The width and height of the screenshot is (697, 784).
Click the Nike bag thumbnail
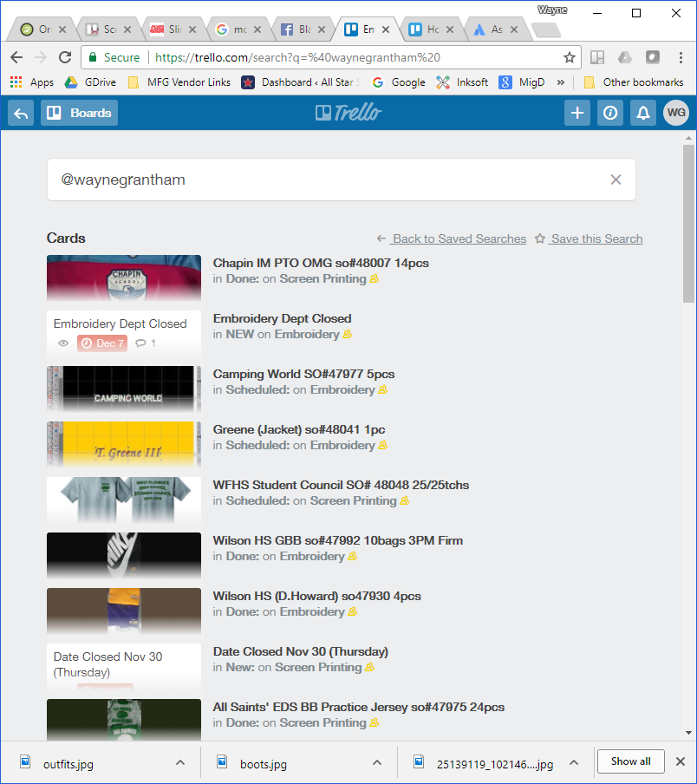124,556
